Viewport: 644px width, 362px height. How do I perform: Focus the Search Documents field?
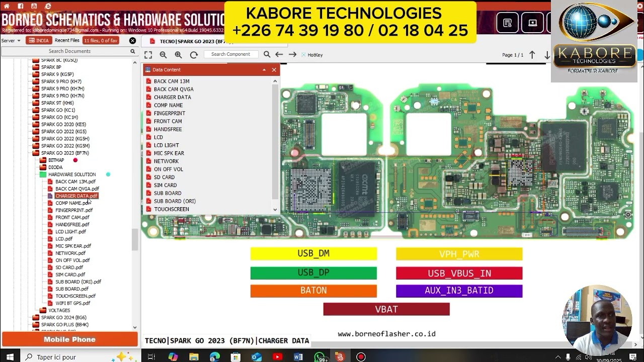[x=69, y=51]
